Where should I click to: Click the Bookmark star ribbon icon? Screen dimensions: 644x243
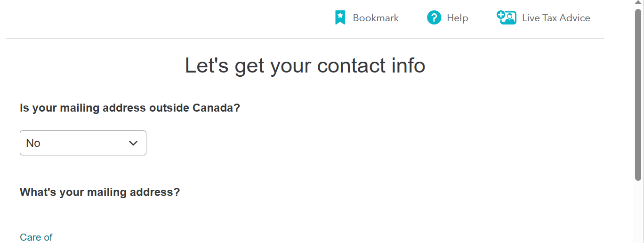[x=340, y=18]
